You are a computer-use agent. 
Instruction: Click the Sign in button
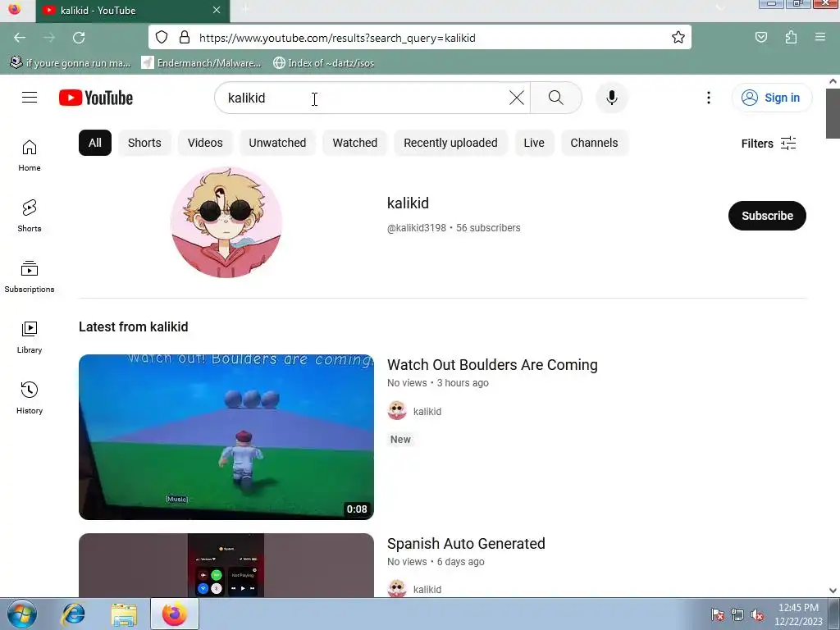pos(771,98)
